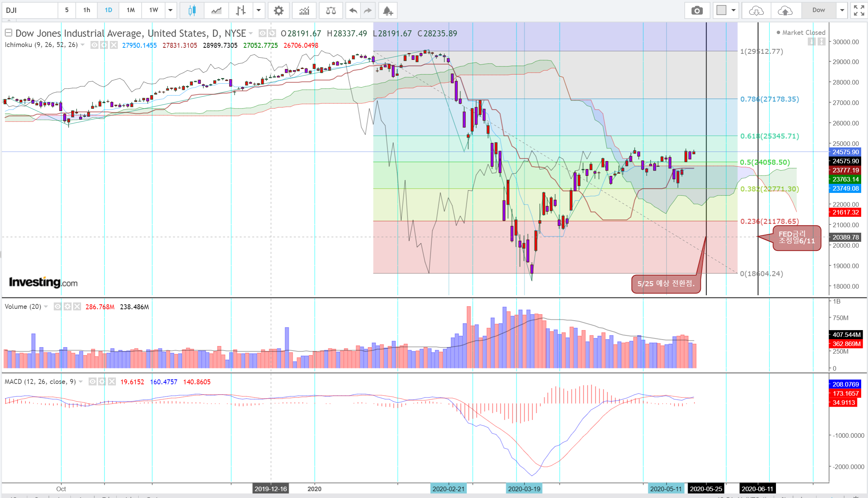Image resolution: width=868 pixels, height=498 pixels.
Task: Expand the time interval dropdown arrow
Action: [170, 10]
